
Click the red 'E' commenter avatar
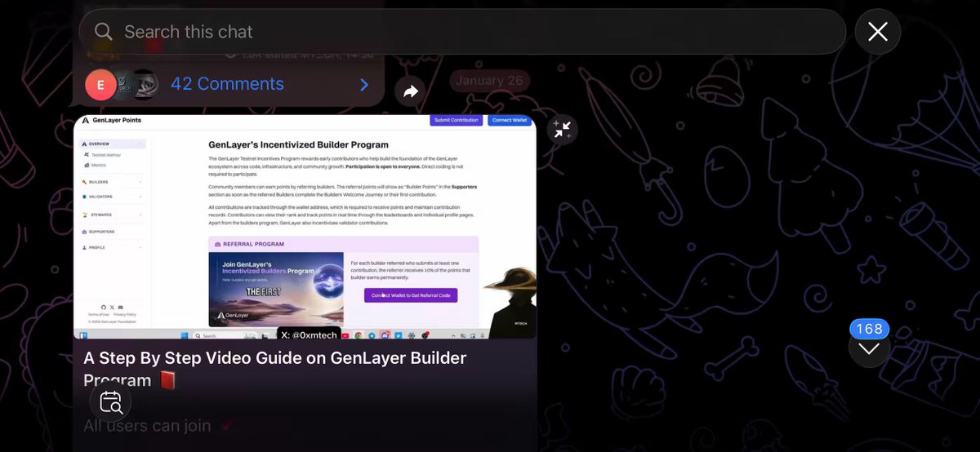[100, 84]
